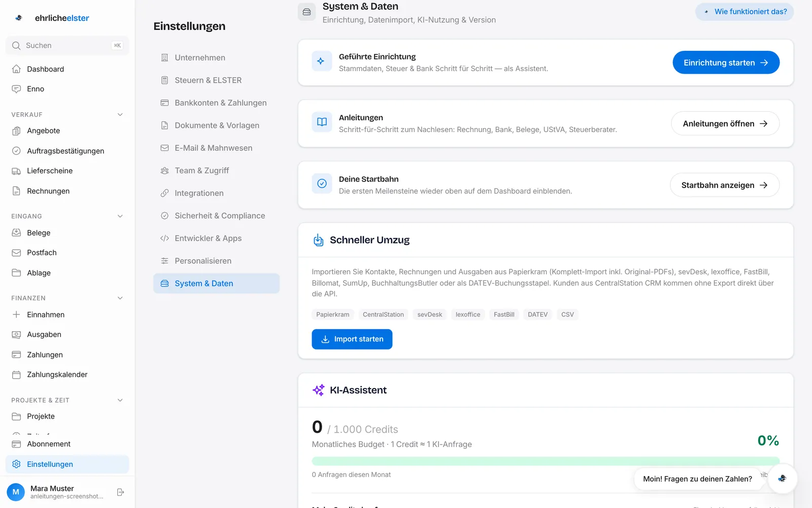Screen dimensions: 812x508
Task: Click the Papierkram tag
Action: [333, 314]
